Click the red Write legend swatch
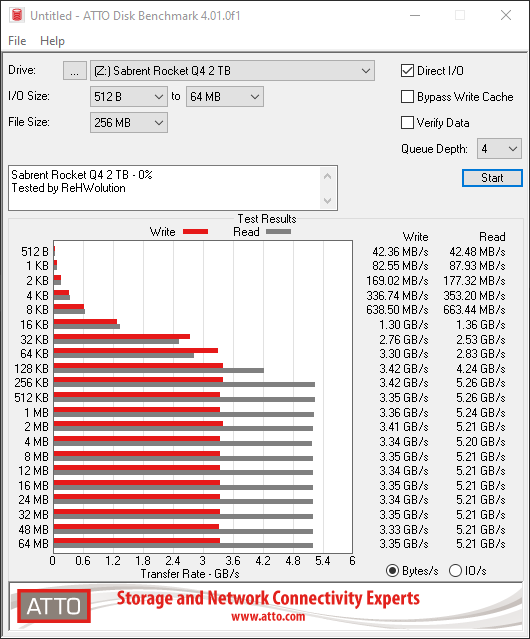The height and width of the screenshot is (639, 530). (x=196, y=232)
